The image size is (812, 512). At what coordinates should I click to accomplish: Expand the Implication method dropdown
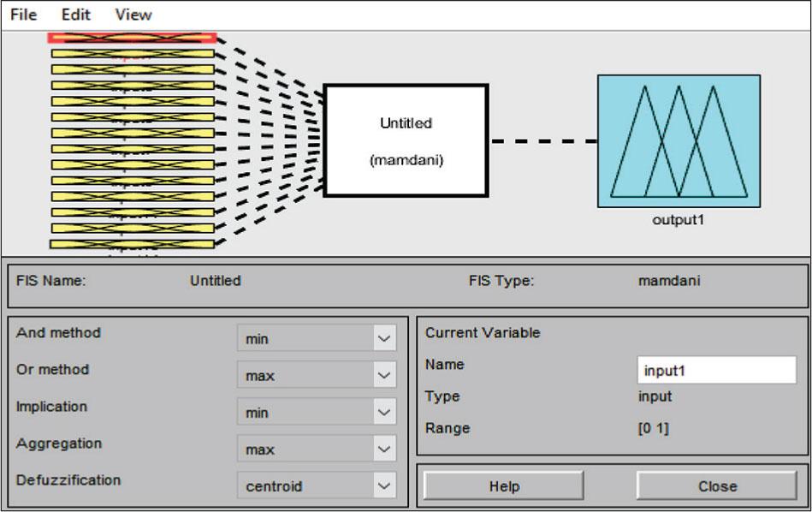317,413
